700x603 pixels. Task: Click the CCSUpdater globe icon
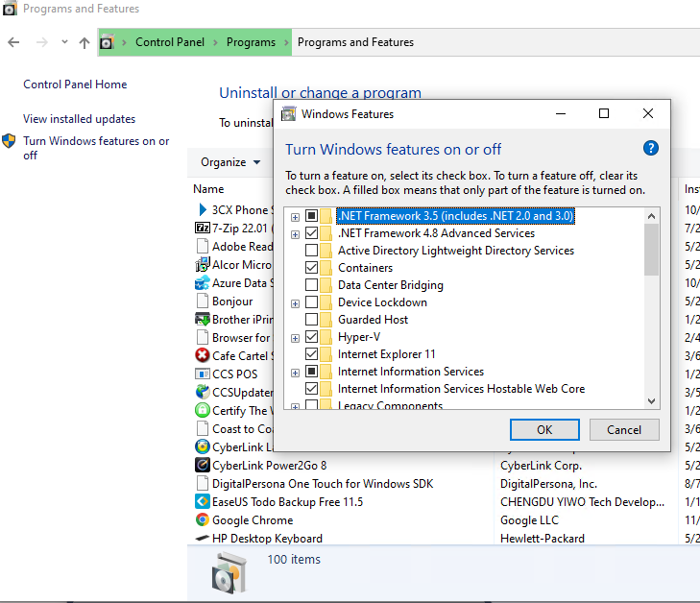pyautogui.click(x=203, y=392)
